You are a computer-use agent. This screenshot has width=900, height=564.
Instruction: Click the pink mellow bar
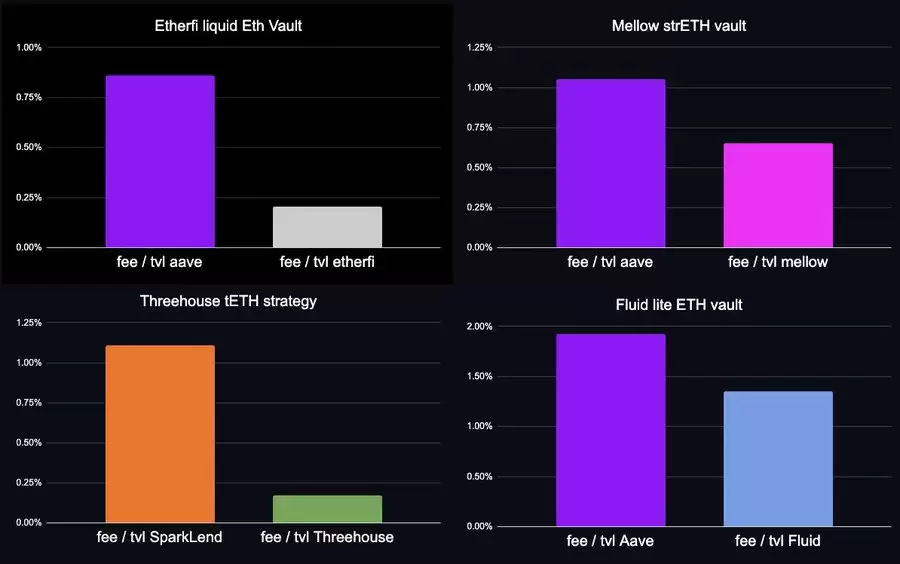click(778, 195)
